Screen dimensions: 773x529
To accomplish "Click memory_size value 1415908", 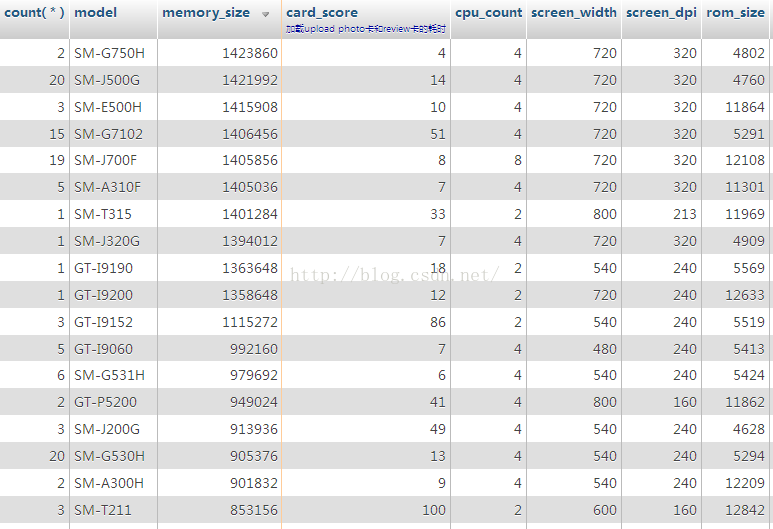I will click(x=250, y=107).
